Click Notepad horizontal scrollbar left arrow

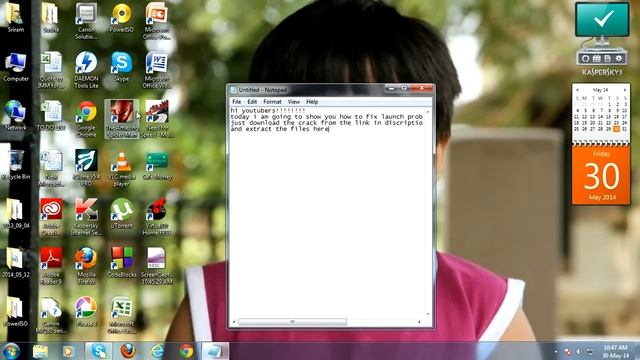234,322
